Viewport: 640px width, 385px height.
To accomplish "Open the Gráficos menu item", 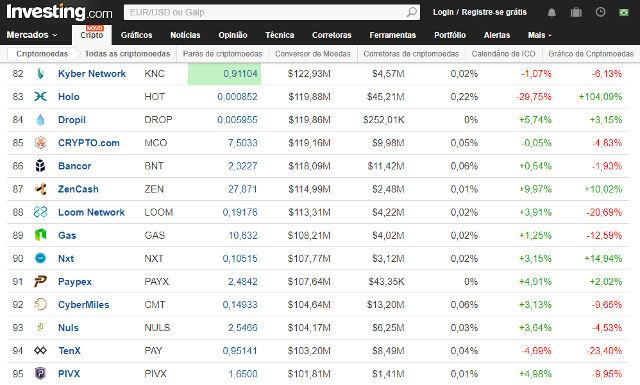I will pyautogui.click(x=136, y=35).
